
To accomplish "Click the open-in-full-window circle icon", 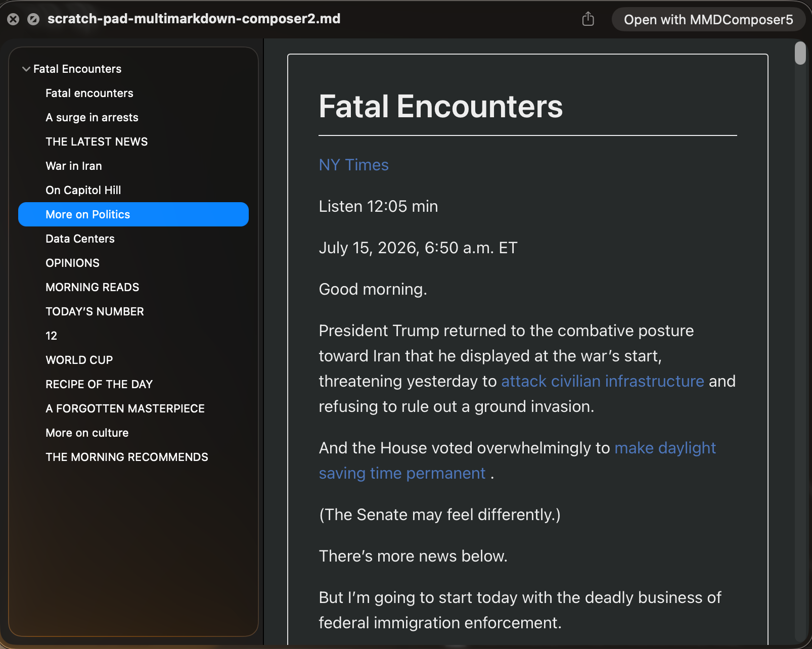I will click(x=33, y=19).
